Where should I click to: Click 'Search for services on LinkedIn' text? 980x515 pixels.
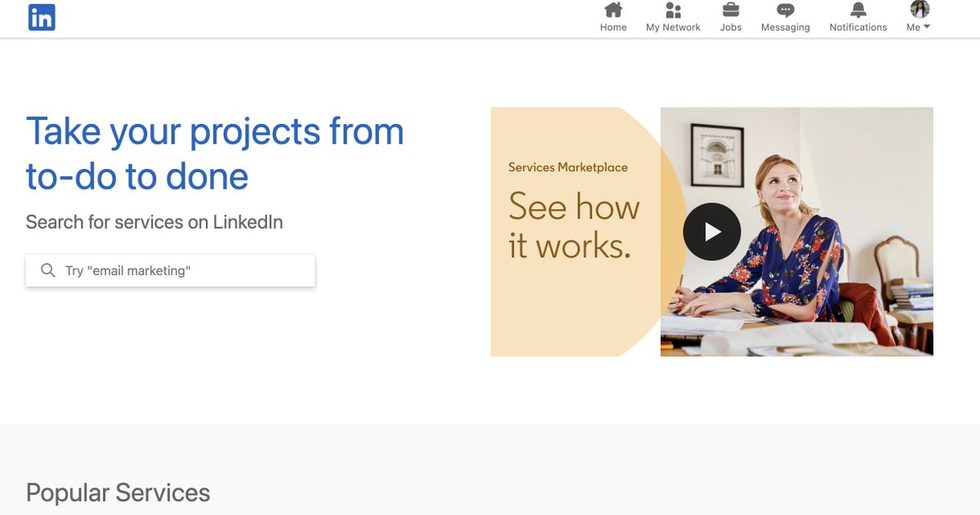coord(154,222)
